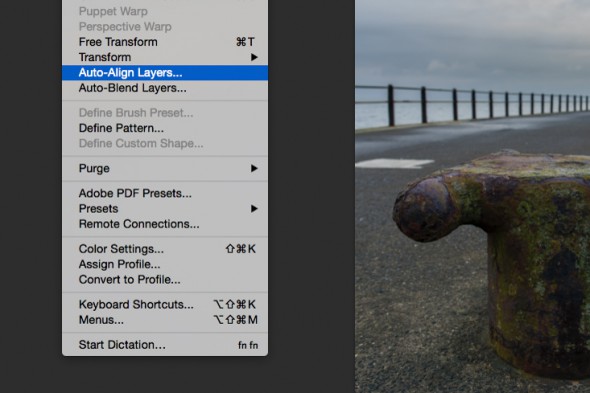Choose Auto-Align Layers...
This screenshot has height=393, width=590.
[165, 73]
